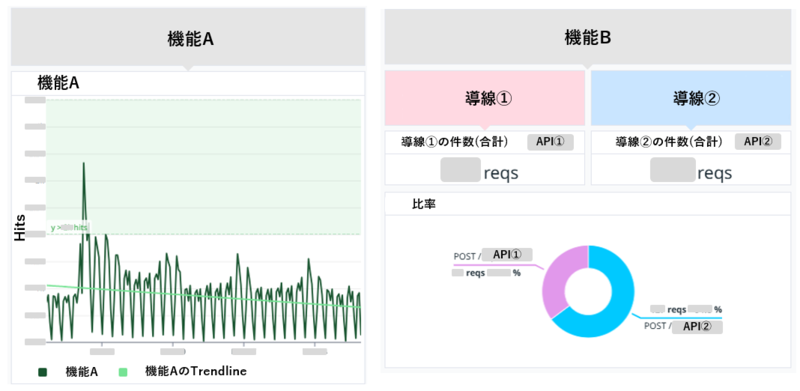This screenshot has width=800, height=391.
Task: Toggle the dark green 機能A legend swatch
Action: point(43,373)
